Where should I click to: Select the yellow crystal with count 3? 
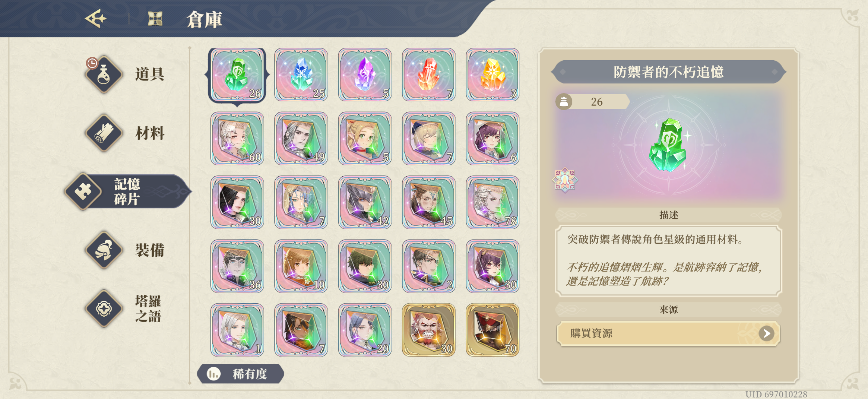click(x=492, y=75)
